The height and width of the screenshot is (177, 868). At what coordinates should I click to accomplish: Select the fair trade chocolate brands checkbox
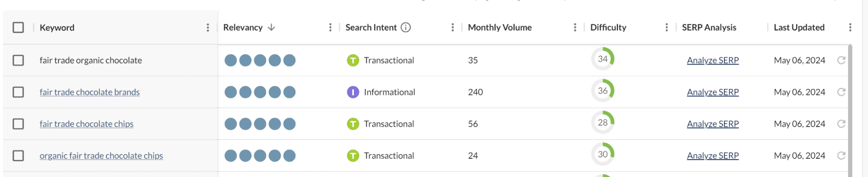point(18,92)
